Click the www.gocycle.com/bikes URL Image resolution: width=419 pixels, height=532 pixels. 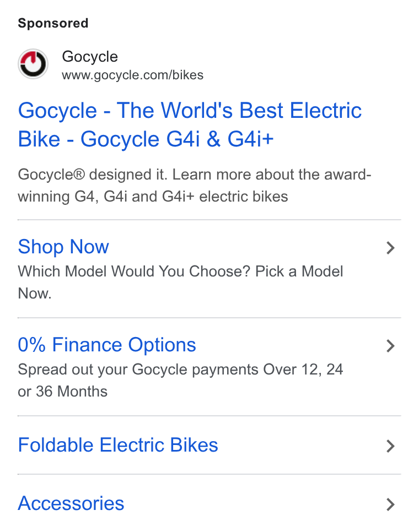point(132,75)
